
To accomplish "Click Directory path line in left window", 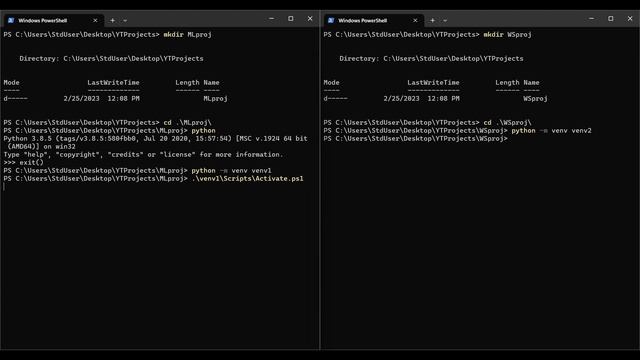I will (x=111, y=58).
